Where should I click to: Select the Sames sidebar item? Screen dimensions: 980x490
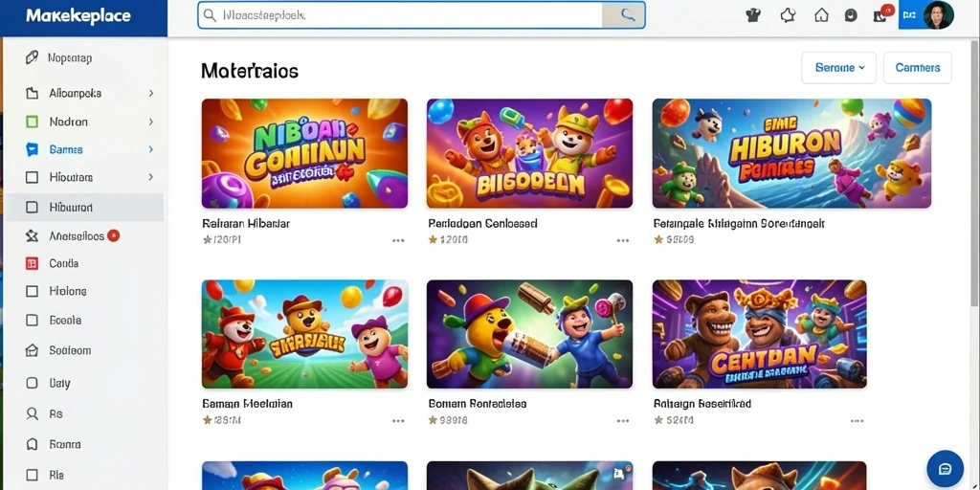pyautogui.click(x=66, y=149)
